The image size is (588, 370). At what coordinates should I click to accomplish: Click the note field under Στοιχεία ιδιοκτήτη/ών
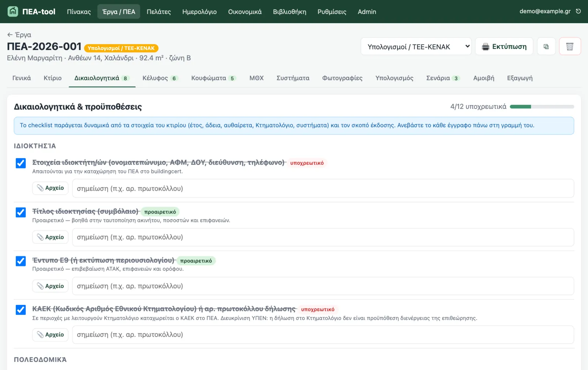pyautogui.click(x=323, y=188)
